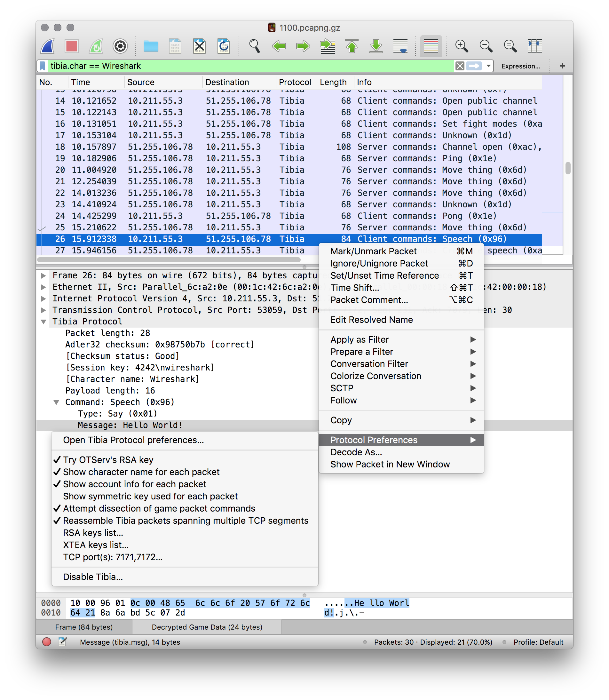Click the expert information red circle
This screenshot has width=609, height=700.
(47, 641)
